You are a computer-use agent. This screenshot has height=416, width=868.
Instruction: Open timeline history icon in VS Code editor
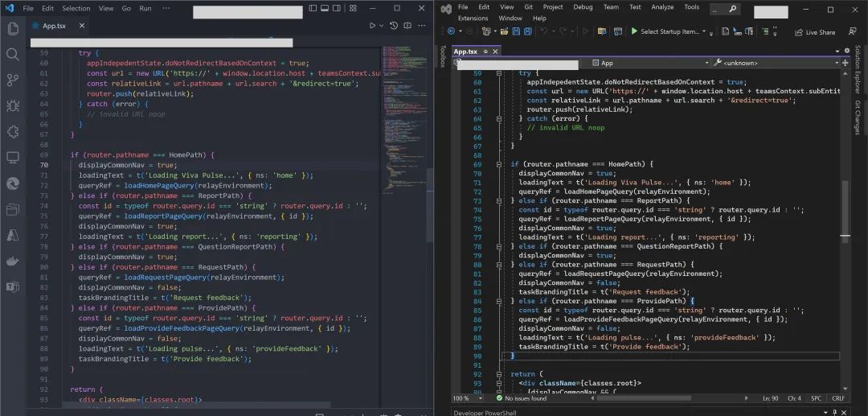pos(394,26)
